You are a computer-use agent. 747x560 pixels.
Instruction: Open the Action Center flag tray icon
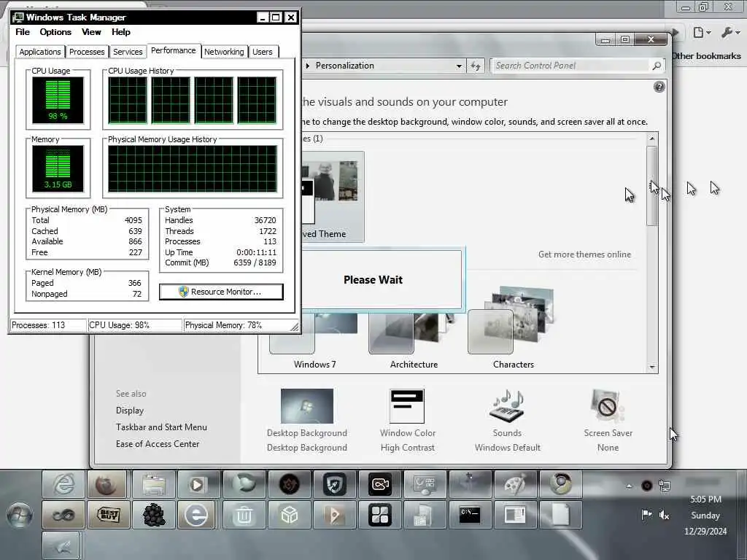click(x=646, y=514)
